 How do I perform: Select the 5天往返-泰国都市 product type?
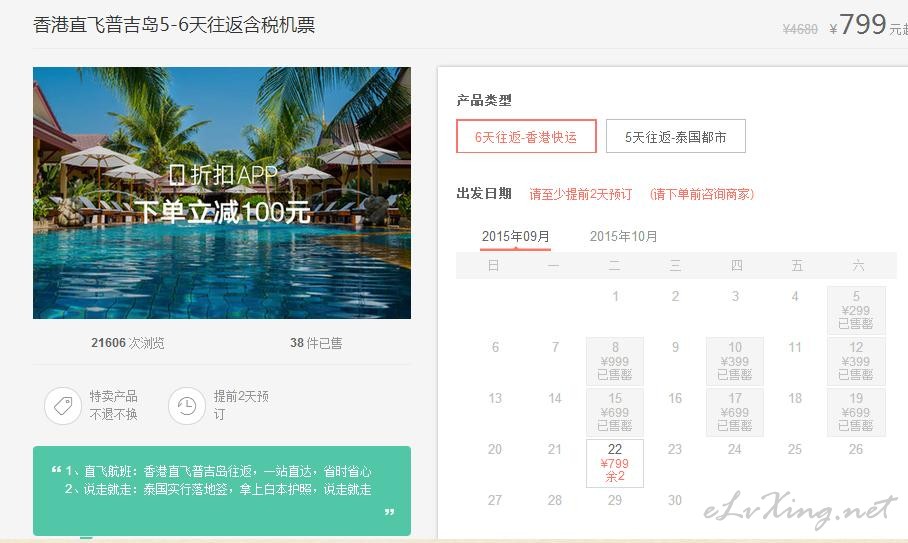coord(675,137)
